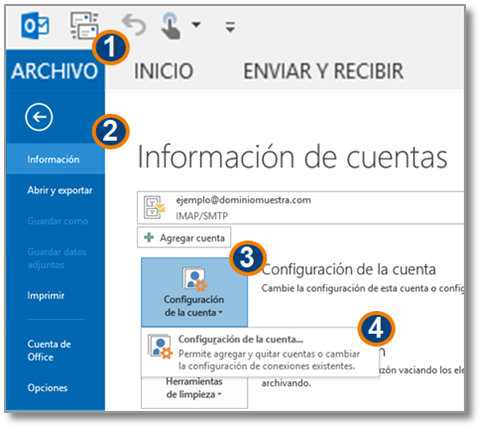The image size is (483, 430).
Task: Expand the Touch/Mouse mode dropdown arrow
Action: pos(196,25)
